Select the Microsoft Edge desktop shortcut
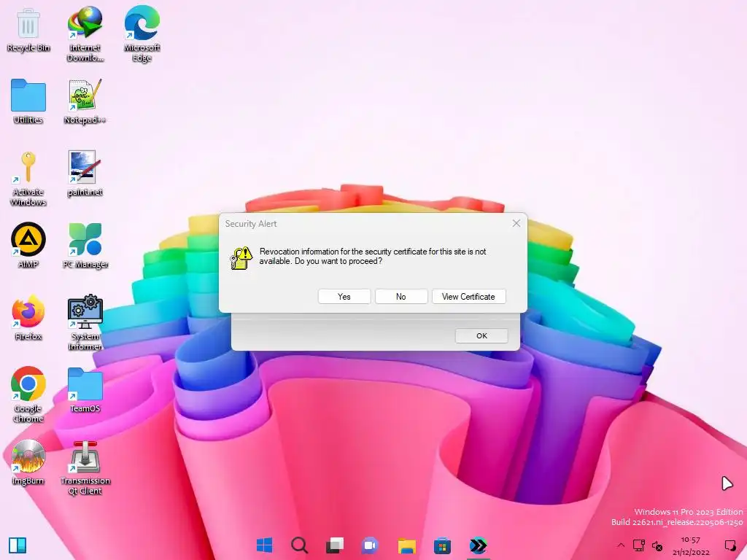The height and width of the screenshot is (560, 747). click(142, 34)
